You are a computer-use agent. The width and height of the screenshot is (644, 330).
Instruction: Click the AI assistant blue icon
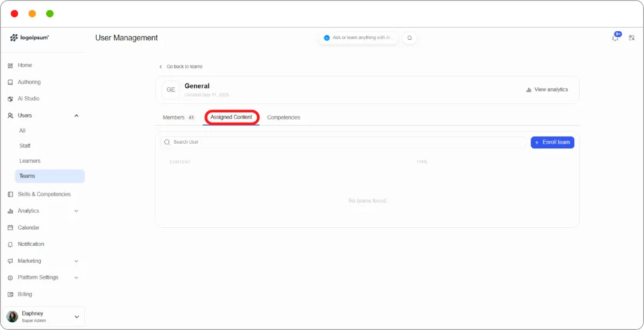click(327, 38)
